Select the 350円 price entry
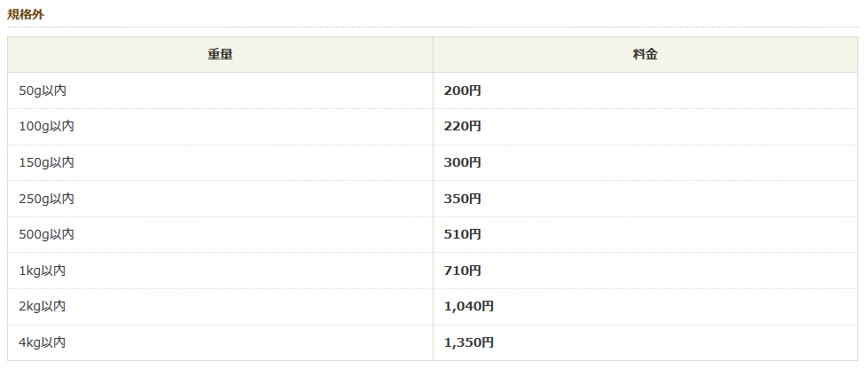 (x=462, y=199)
